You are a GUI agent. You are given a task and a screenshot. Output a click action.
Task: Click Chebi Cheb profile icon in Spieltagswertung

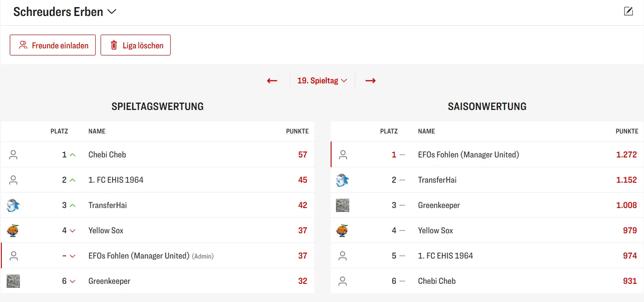click(x=13, y=155)
